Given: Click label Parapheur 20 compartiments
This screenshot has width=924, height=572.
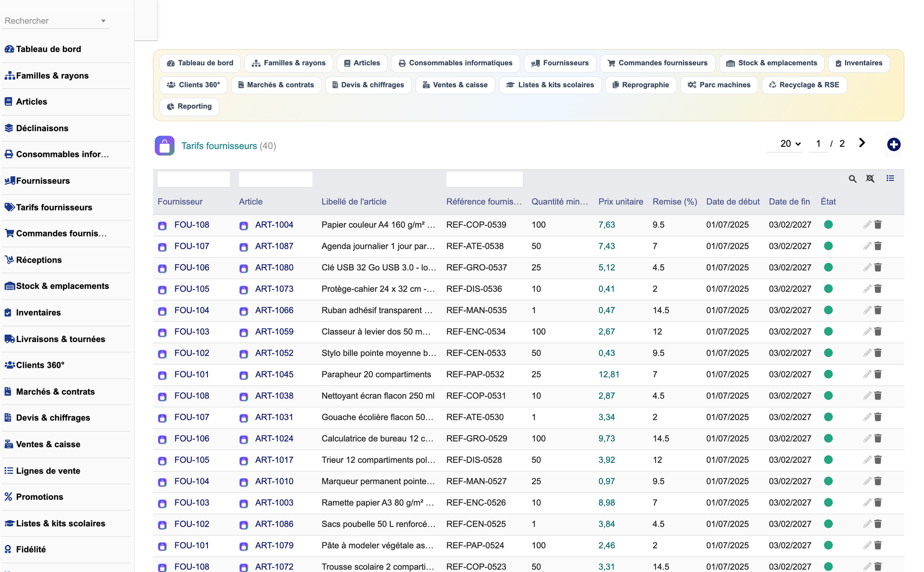Looking at the screenshot, I should click(x=376, y=374).
